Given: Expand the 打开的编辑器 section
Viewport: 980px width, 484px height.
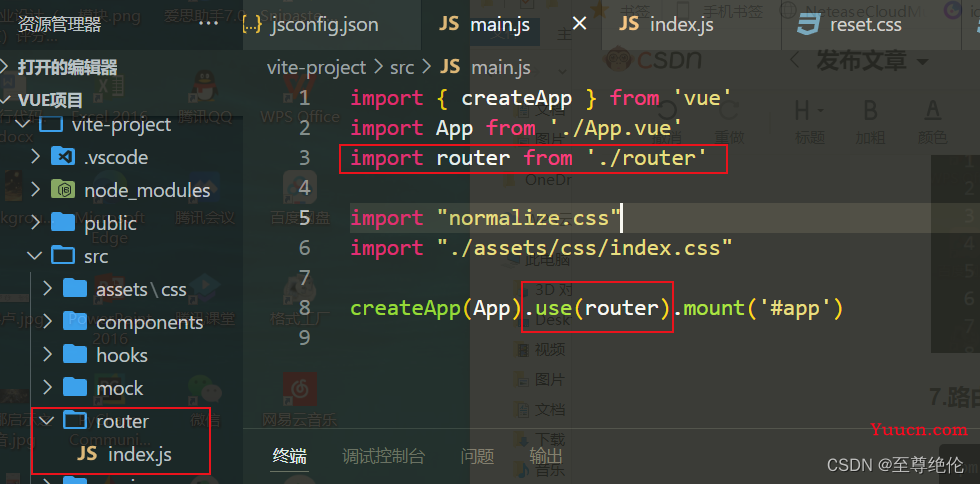Looking at the screenshot, I should [59, 67].
